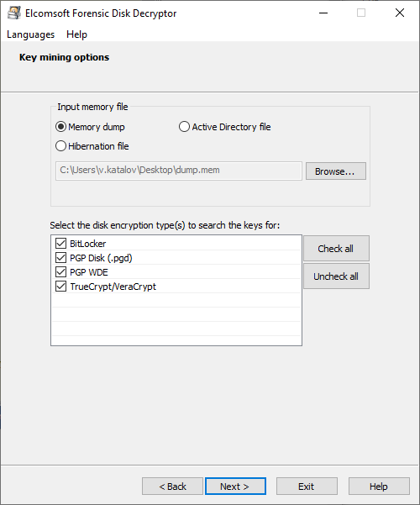Click the Browse... button
Screen dimensions: 420x505
(336, 171)
